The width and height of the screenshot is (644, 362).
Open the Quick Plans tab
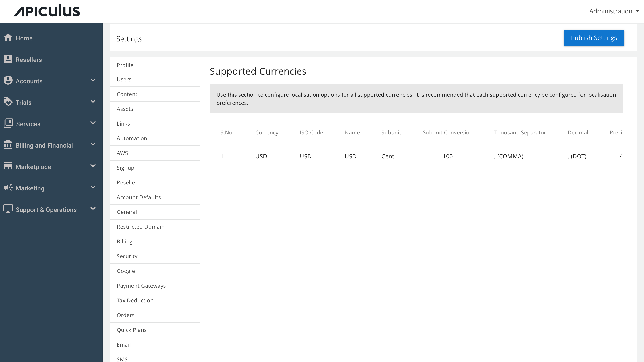[155, 330]
